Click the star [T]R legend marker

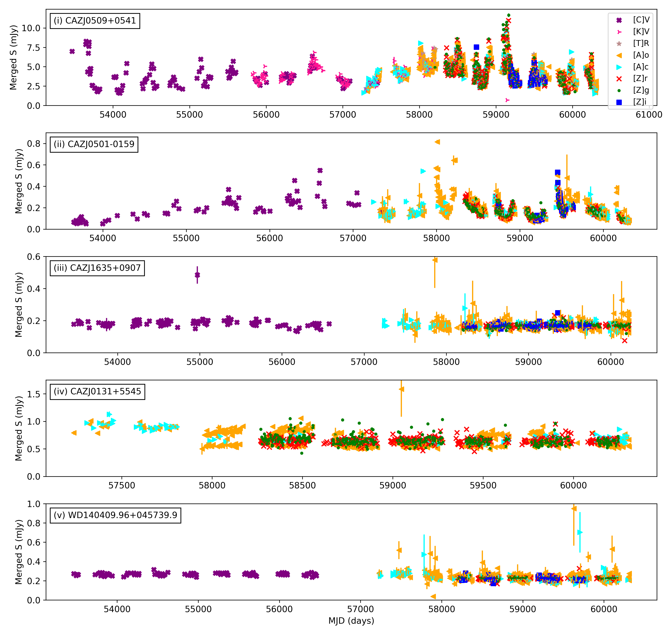(619, 43)
